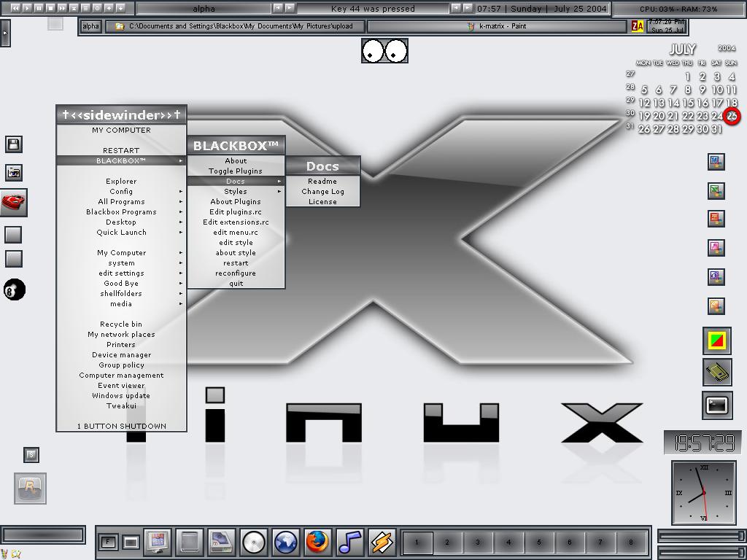Image resolution: width=747 pixels, height=560 pixels.
Task: Launch the purple Office shortcut icon
Action: point(716,276)
